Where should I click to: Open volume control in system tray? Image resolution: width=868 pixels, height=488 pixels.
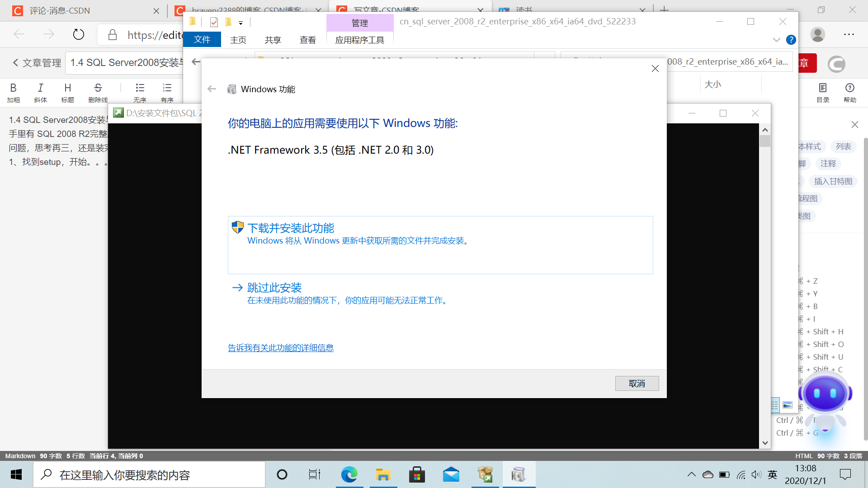pyautogui.click(x=756, y=474)
